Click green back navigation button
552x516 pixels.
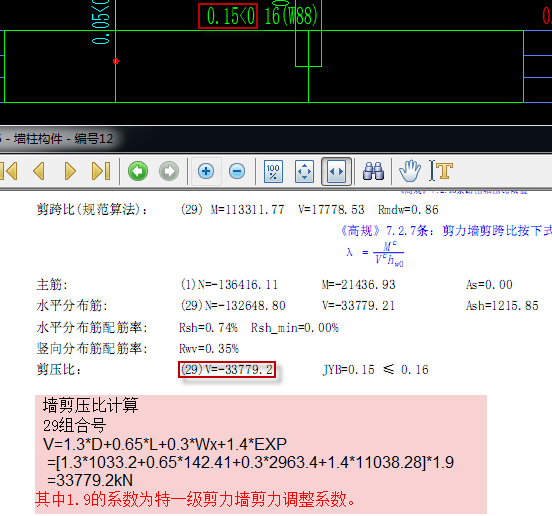[138, 171]
